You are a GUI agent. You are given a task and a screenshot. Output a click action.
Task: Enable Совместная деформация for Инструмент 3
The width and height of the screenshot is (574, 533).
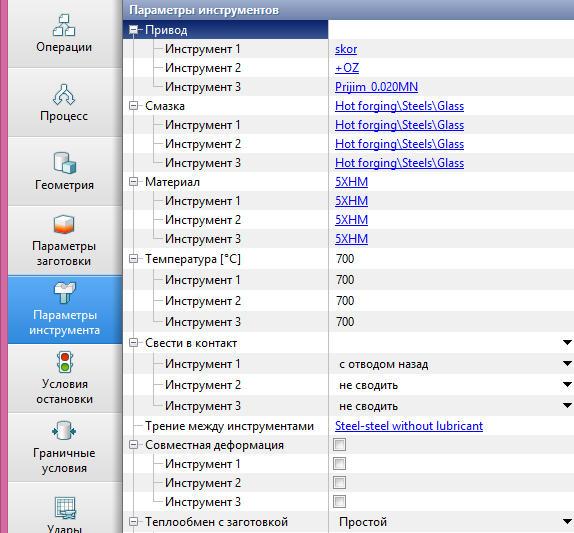[339, 502]
